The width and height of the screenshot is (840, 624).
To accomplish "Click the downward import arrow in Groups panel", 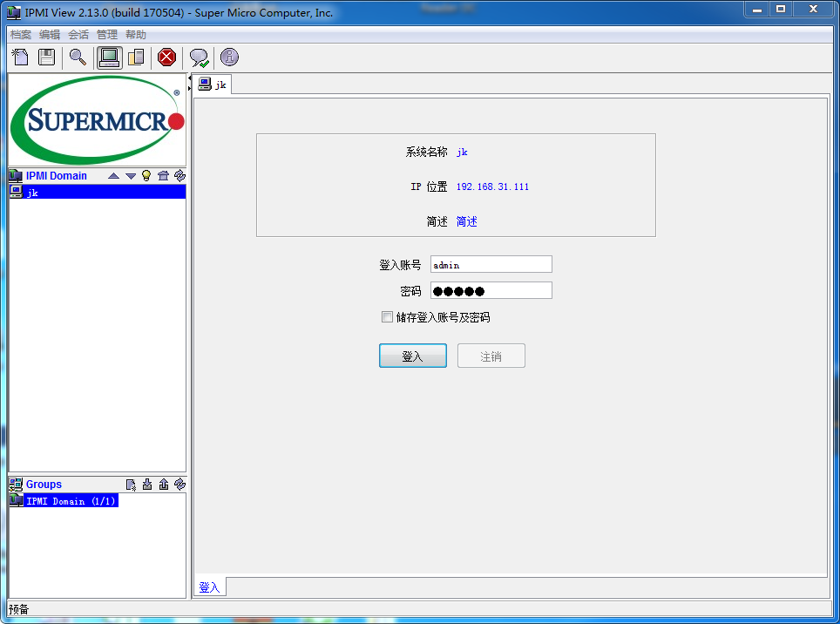I will 146,485.
